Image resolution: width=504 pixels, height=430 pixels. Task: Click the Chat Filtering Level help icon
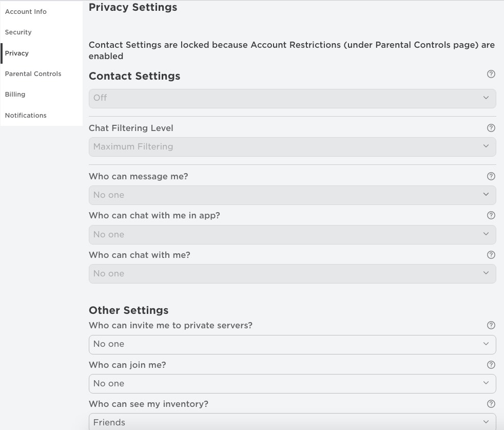point(491,128)
